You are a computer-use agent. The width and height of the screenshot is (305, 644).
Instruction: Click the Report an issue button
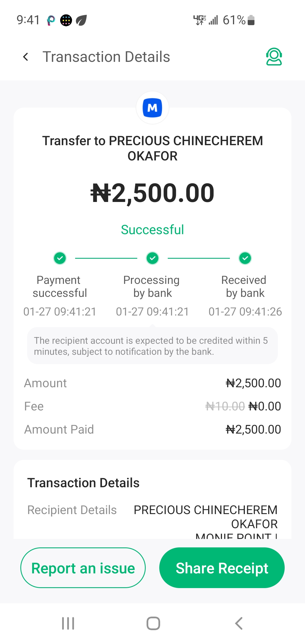pos(83,568)
